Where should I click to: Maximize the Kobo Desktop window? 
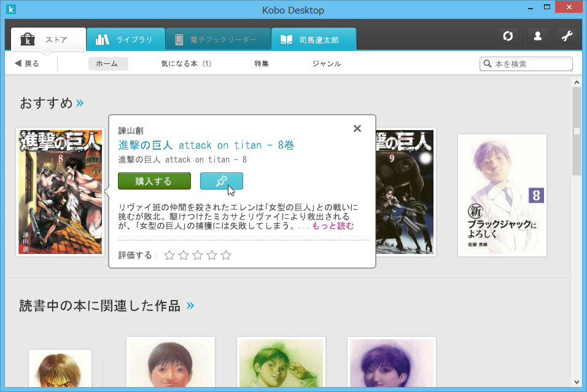547,7
